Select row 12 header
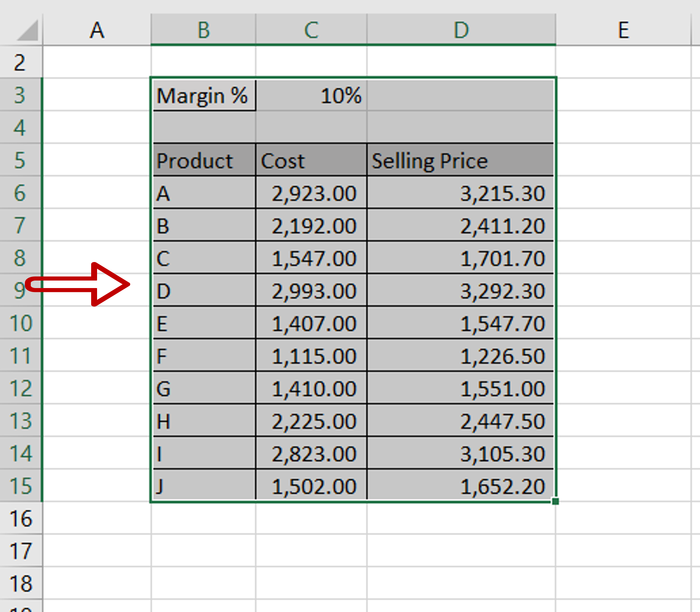The image size is (700, 612). click(x=21, y=388)
